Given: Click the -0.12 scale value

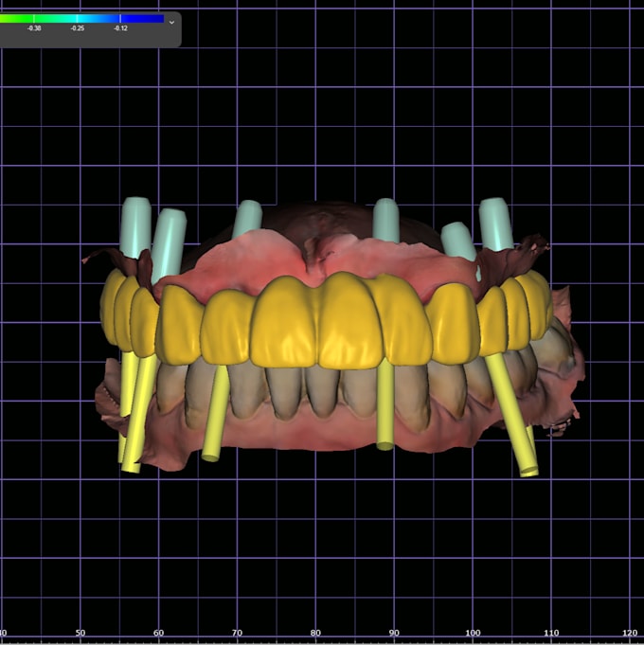Looking at the screenshot, I should point(120,28).
